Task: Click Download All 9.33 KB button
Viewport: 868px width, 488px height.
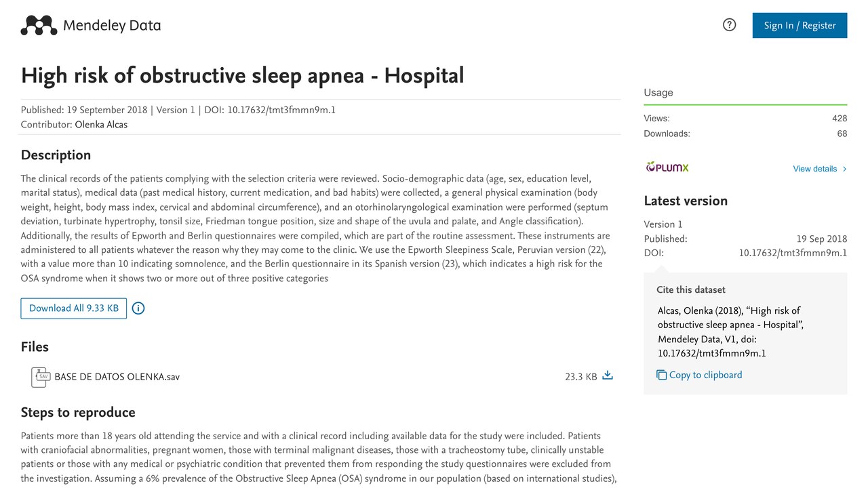Action: 74,308
